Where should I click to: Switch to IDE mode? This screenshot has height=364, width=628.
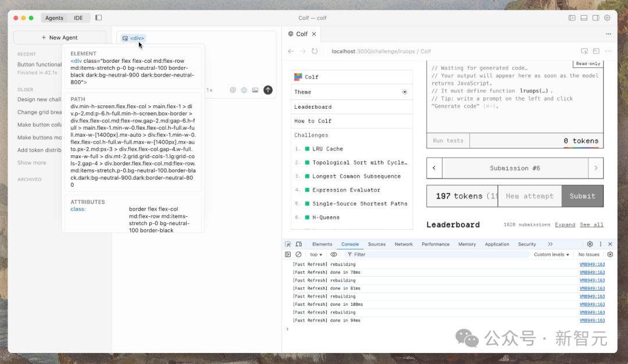[x=78, y=18]
